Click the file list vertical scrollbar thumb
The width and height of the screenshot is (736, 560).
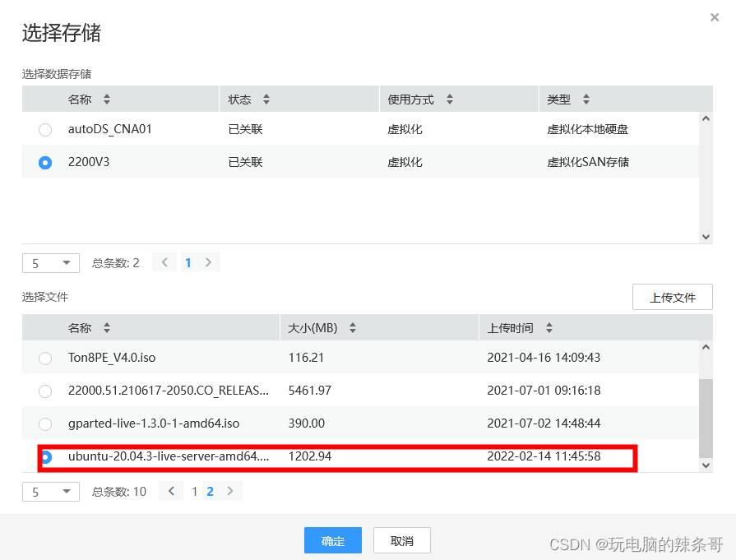coord(705,418)
